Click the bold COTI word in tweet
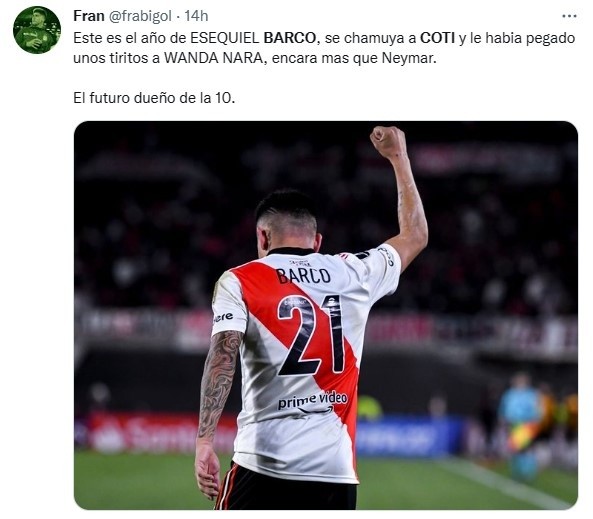Viewport: 593px width, 519px height. click(x=437, y=38)
